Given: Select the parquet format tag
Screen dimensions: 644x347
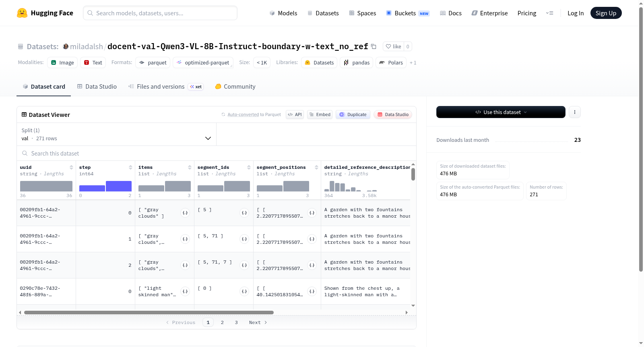Looking at the screenshot, I should pyautogui.click(x=153, y=62).
